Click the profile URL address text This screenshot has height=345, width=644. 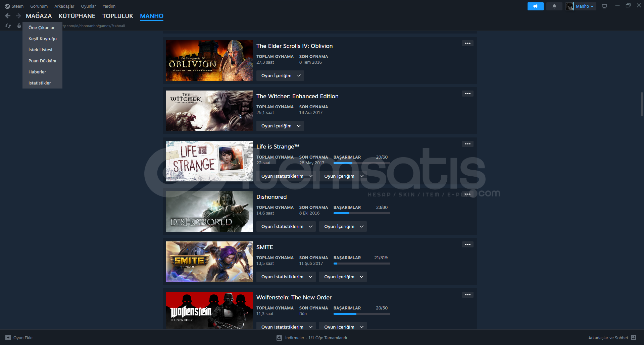[94, 26]
